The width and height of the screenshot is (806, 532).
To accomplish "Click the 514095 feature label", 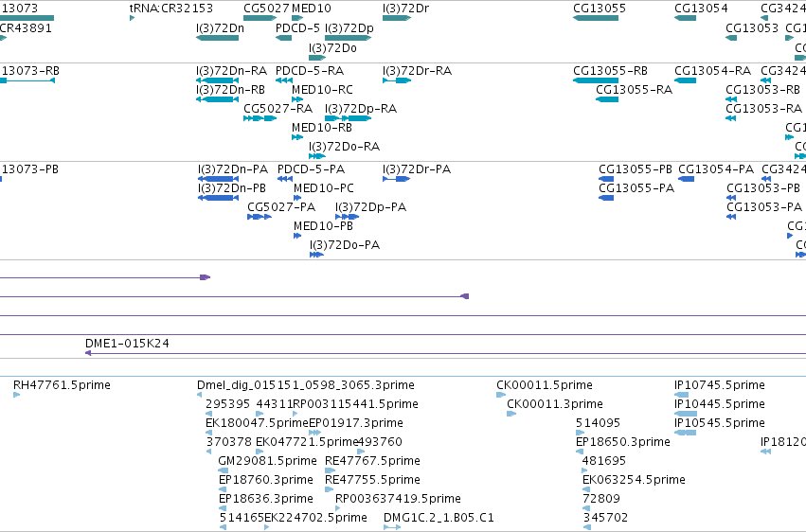I will 598,423.
